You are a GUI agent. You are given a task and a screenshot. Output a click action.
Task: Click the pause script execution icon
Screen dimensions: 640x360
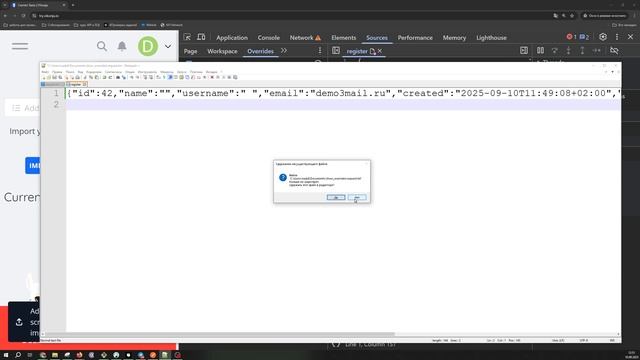click(540, 51)
